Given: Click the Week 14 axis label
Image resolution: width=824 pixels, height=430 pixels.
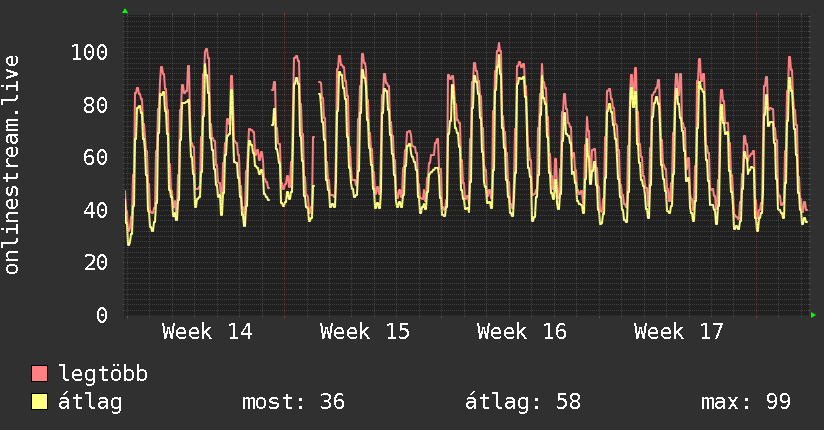Looking at the screenshot, I should coord(207,332).
